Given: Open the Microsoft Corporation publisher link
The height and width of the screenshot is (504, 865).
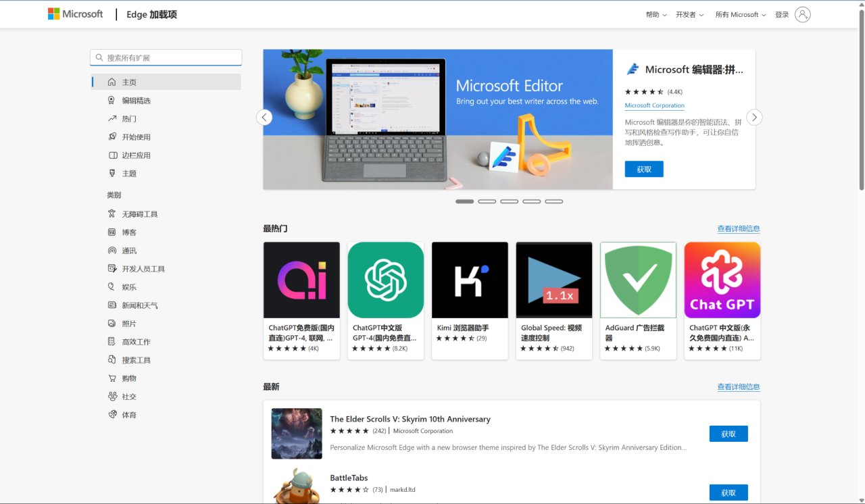Looking at the screenshot, I should click(x=654, y=105).
